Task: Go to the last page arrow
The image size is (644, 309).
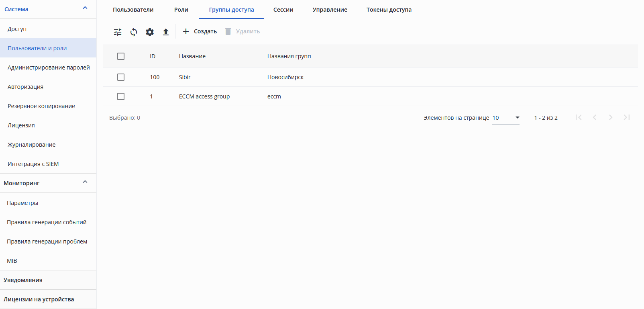Action: click(627, 117)
